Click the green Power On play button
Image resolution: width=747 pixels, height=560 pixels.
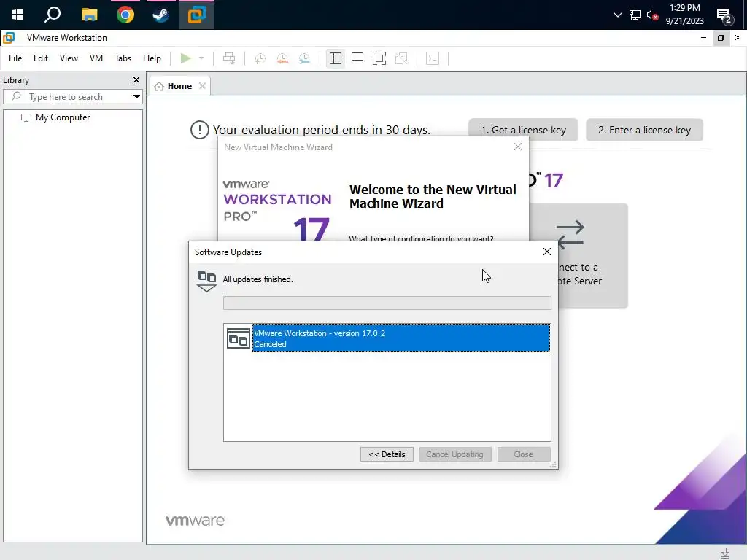pyautogui.click(x=185, y=58)
